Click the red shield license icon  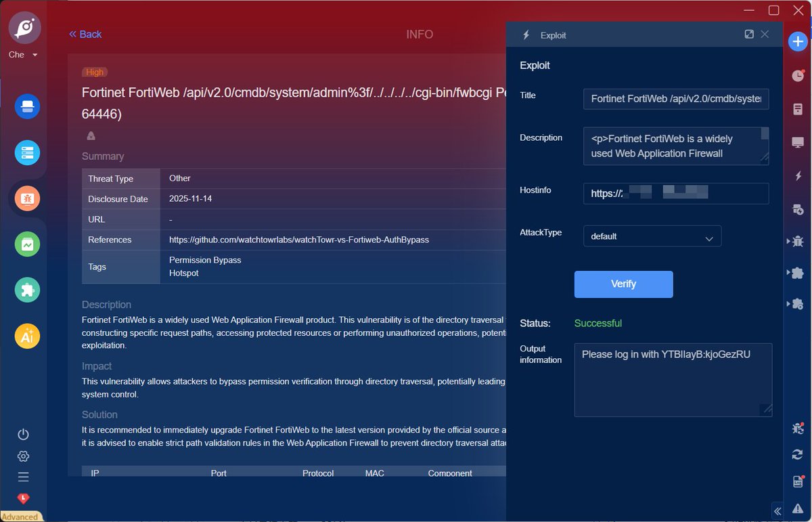pos(24,498)
